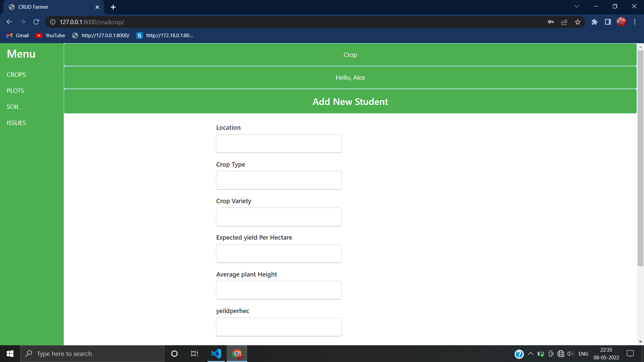Open the CROPS menu item
Viewport: 644px width, 362px height.
16,74
